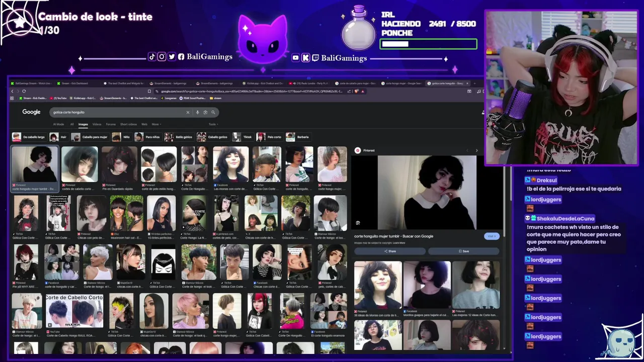Open related image 'Las mejores 12 ideas de Corte'
Viewport: 644px width, 362px height.
point(476,285)
